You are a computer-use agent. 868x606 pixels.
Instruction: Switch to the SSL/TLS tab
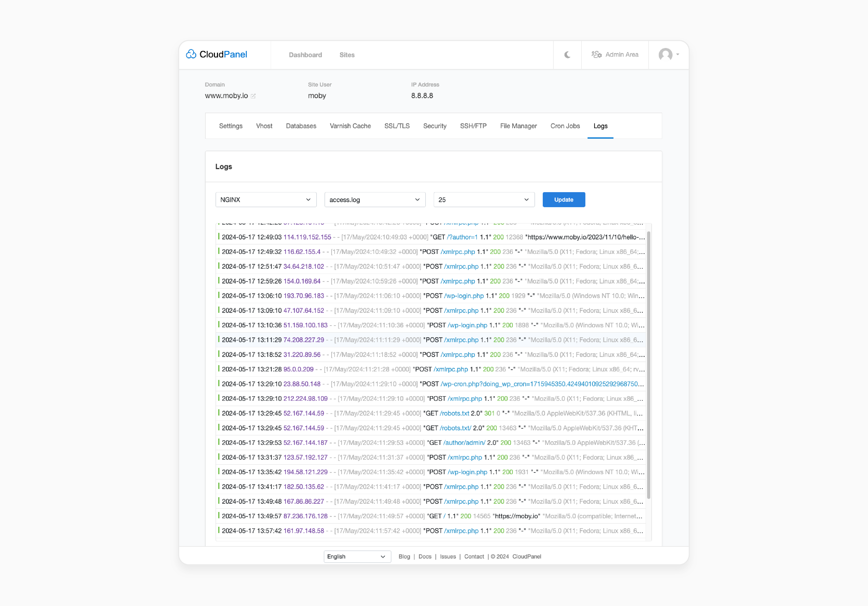click(x=397, y=126)
